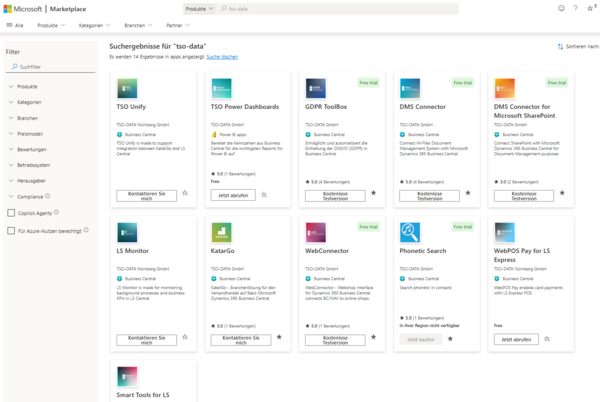600x402 pixels.
Task: Click Kostenlose Testversion on WebConnector
Action: [335, 340]
